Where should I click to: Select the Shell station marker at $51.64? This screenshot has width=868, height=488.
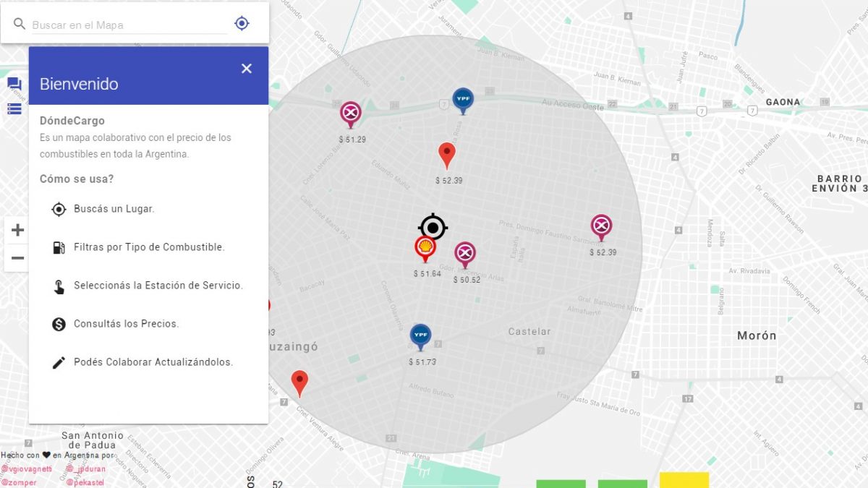pos(425,248)
